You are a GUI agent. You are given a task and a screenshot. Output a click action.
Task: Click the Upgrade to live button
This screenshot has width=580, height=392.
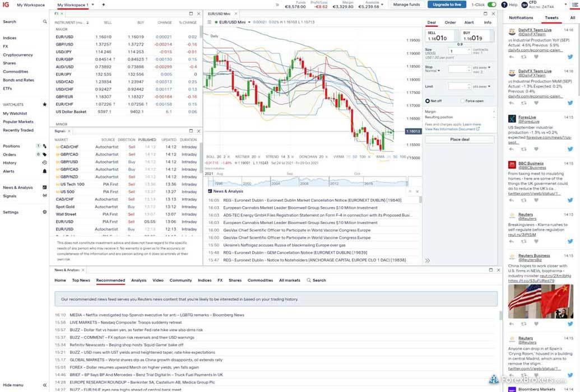pos(447,4)
